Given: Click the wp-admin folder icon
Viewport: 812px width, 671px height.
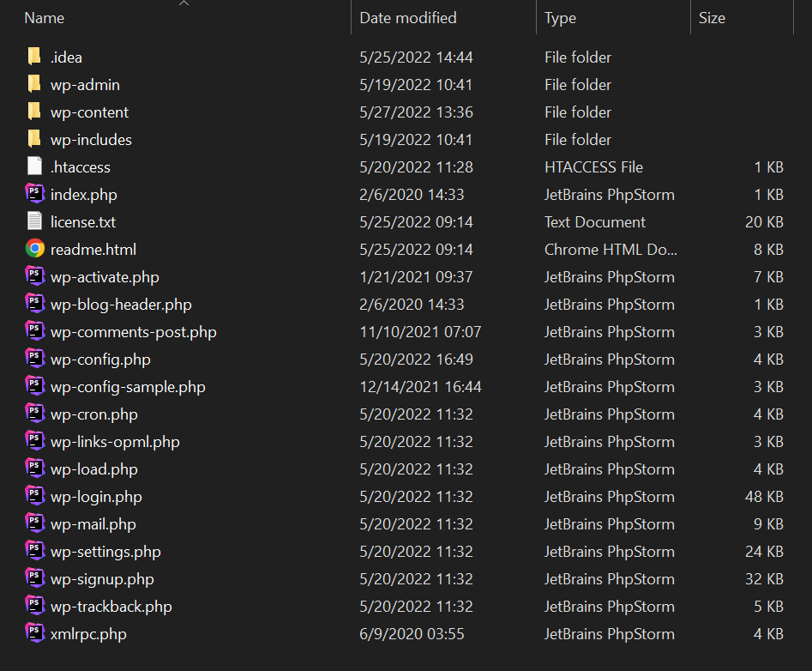Looking at the screenshot, I should (34, 85).
